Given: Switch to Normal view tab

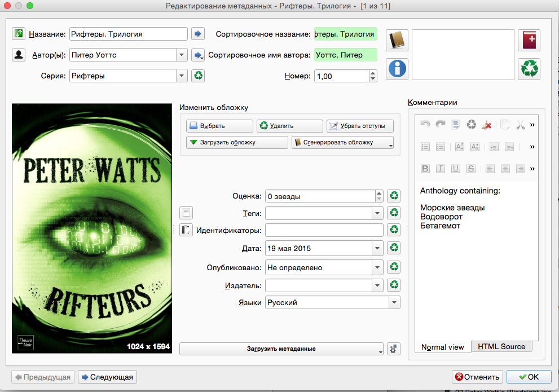Looking at the screenshot, I should (x=442, y=347).
